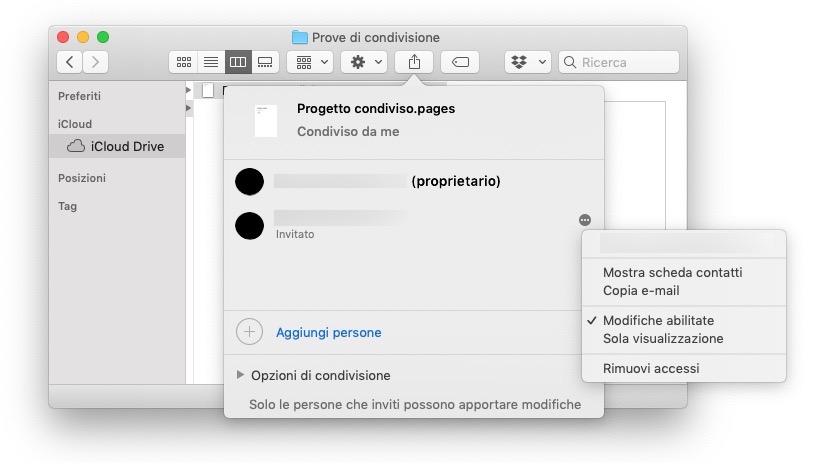This screenshot has height=463, width=834.
Task: Minimize the window with the yellow button
Action: click(83, 37)
